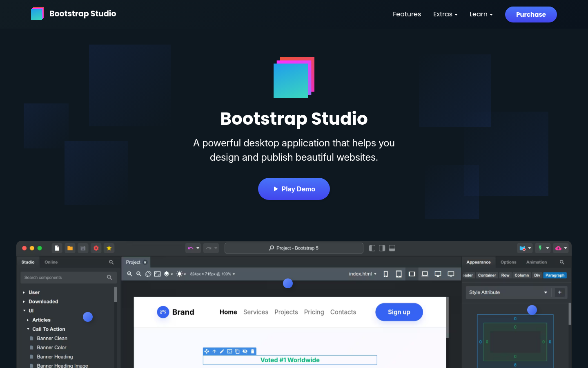The width and height of the screenshot is (588, 368).
Task: Click the magnifier in the Search components box
Action: click(x=109, y=277)
